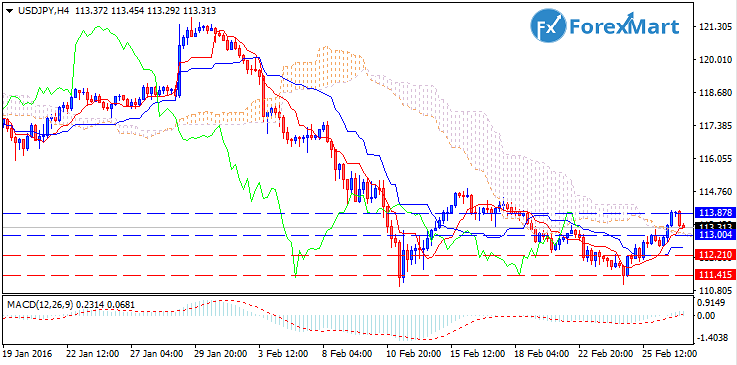Click the 114.760 price axis value
The width and height of the screenshot is (737, 365).
714,192
